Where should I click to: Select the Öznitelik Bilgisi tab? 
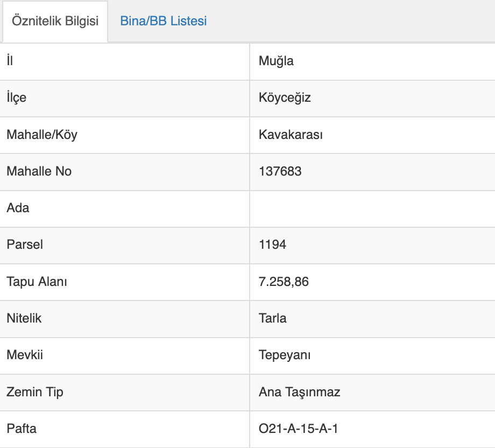coord(55,21)
